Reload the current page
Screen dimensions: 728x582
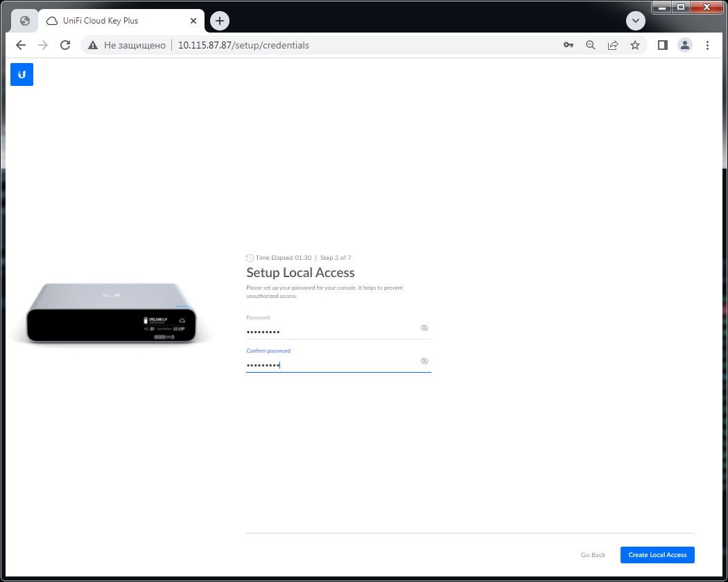(65, 45)
